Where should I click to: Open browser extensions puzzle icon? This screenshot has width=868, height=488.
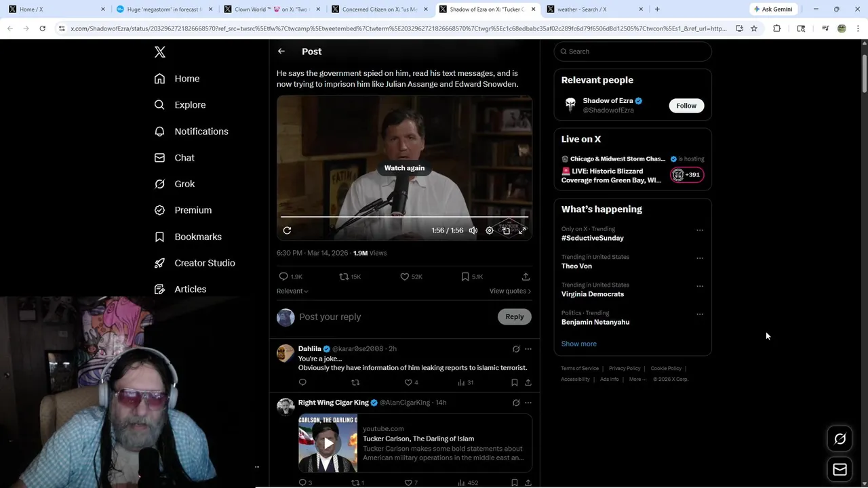pyautogui.click(x=776, y=28)
